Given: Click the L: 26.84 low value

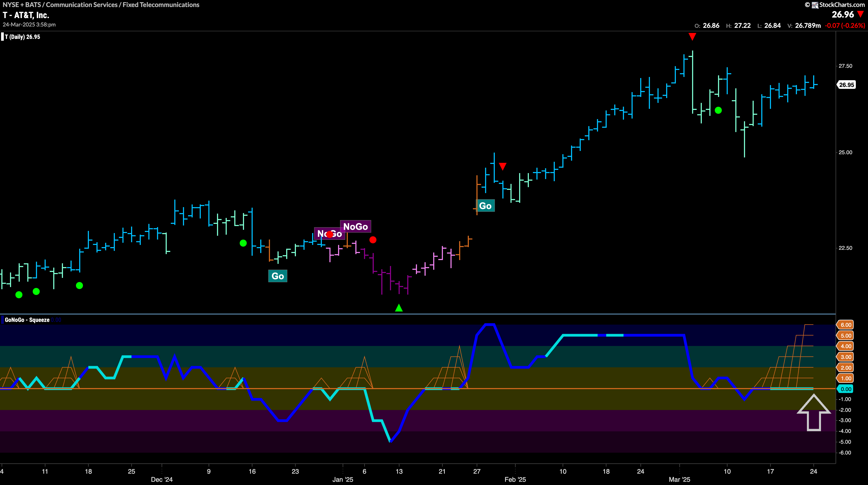Looking at the screenshot, I should (769, 26).
